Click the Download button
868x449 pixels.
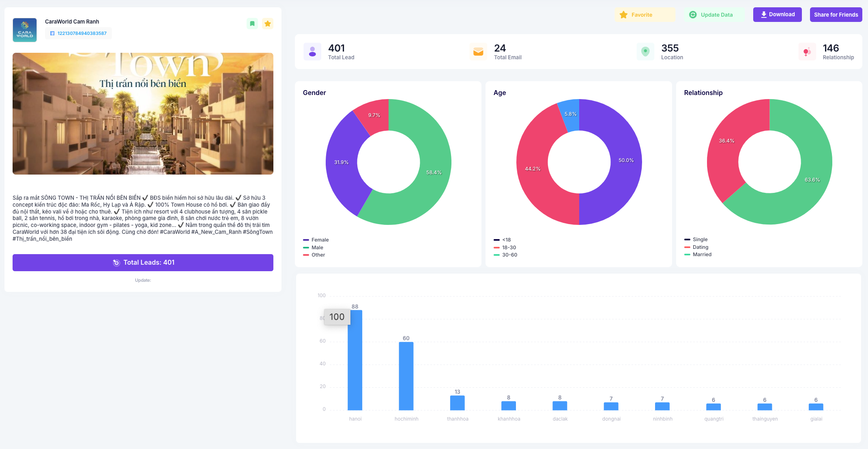(x=777, y=15)
